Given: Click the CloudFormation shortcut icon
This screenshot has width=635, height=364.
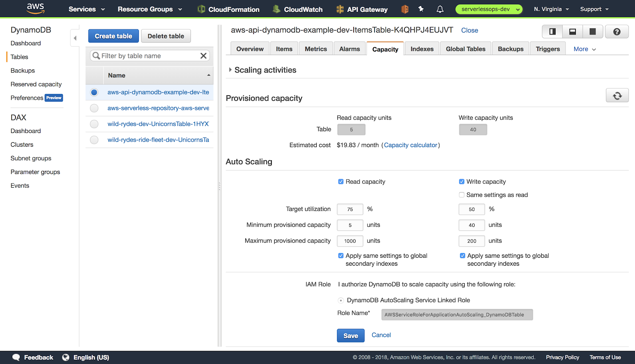Looking at the screenshot, I should click(x=202, y=9).
